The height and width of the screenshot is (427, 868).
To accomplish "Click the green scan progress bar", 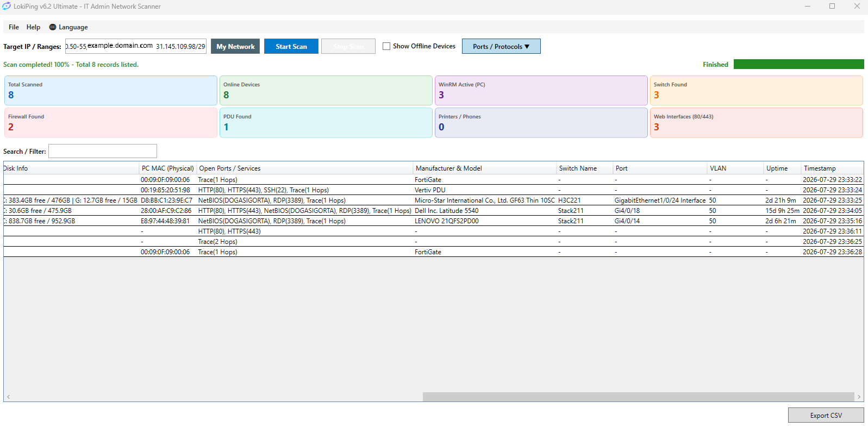I will [798, 64].
